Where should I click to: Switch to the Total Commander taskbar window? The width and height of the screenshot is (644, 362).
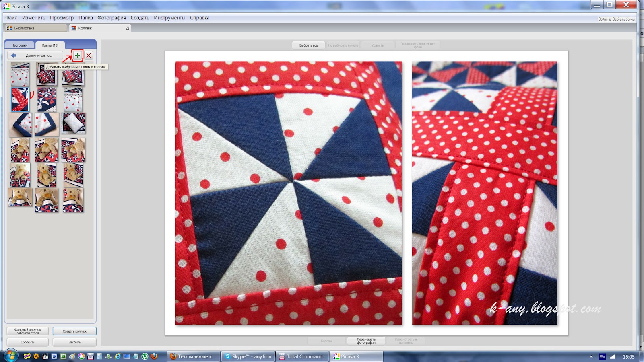(303, 356)
